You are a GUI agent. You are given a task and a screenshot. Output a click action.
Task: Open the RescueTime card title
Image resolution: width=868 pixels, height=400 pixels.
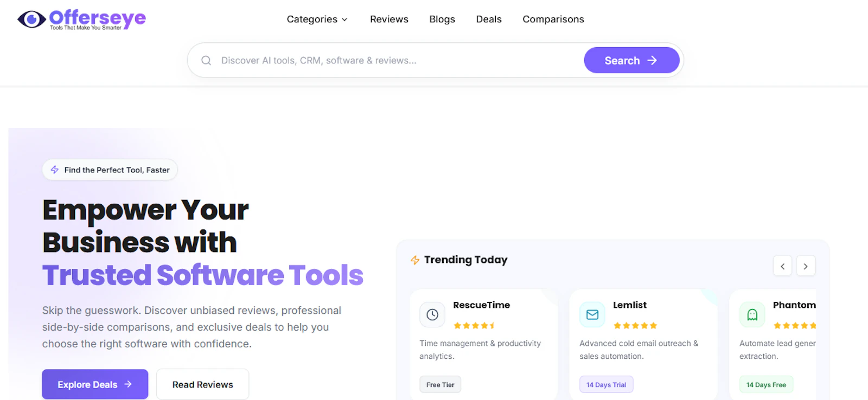click(482, 305)
